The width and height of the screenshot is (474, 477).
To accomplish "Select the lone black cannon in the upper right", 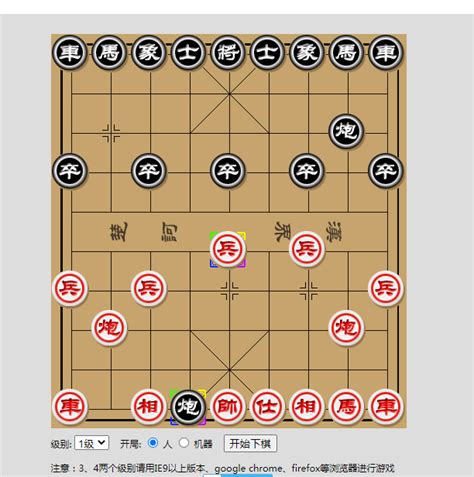I will point(346,131).
